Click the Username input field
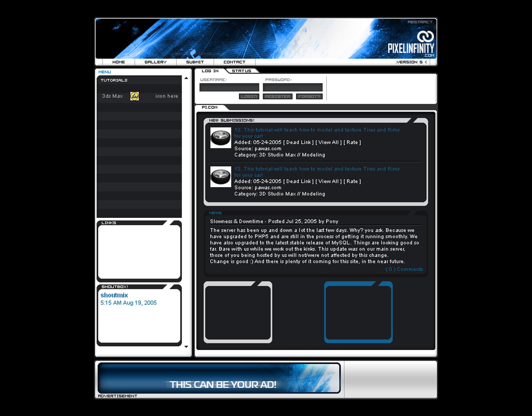This screenshot has height=416, width=532. 229,87
